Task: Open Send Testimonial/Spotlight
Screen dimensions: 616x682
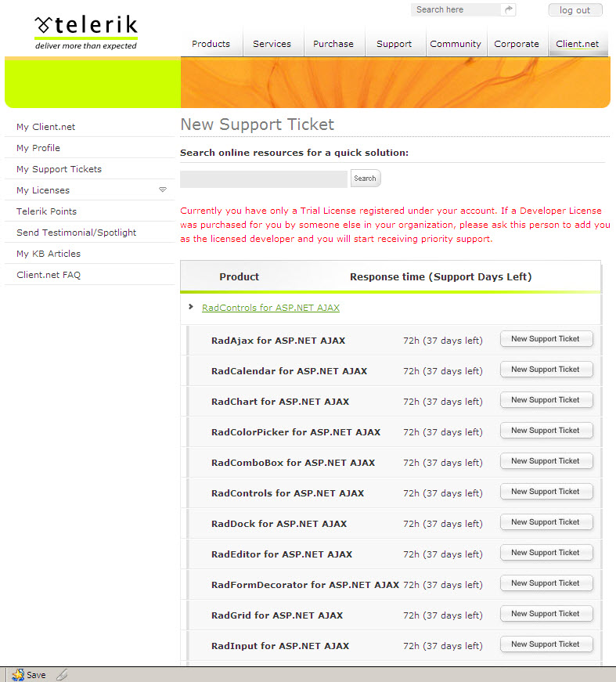Action: 77,233
